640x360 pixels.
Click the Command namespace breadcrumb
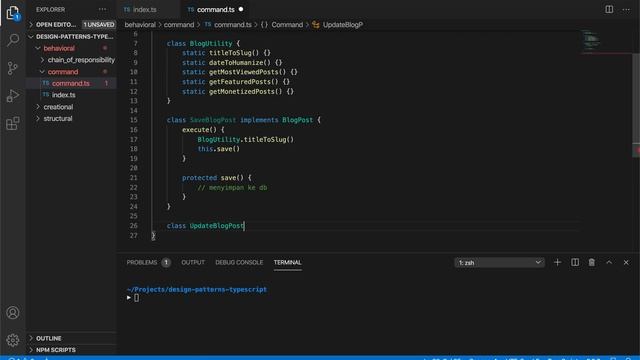[x=282, y=25]
